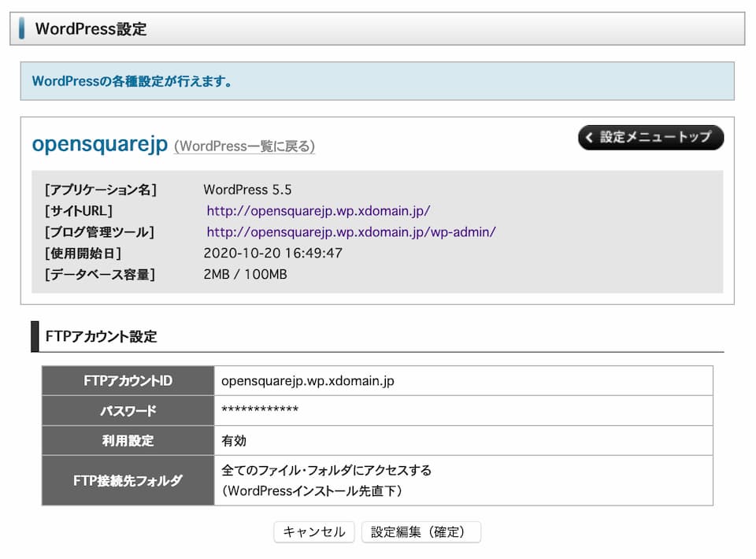Click the blue bar icon beside WordPress設定

[x=21, y=29]
